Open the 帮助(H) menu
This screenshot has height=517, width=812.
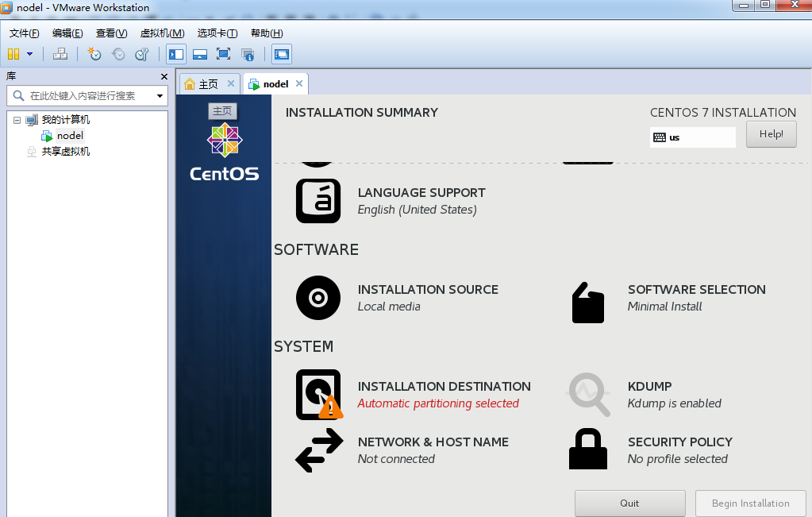267,33
